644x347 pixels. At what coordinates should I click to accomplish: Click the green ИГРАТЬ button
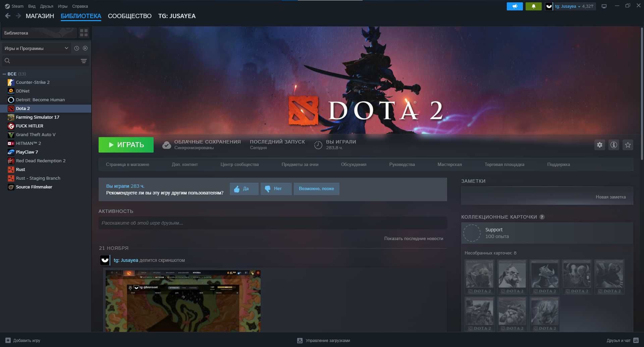click(x=126, y=145)
